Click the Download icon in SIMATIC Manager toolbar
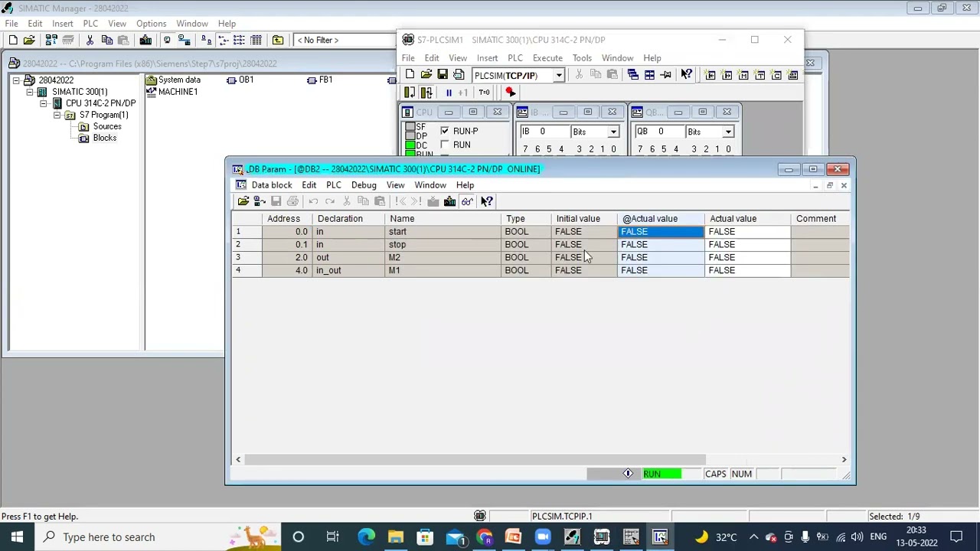The image size is (980, 551). pos(145,40)
